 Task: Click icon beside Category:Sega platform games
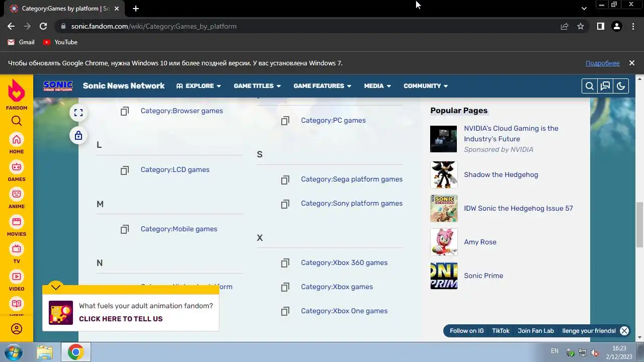tap(285, 179)
